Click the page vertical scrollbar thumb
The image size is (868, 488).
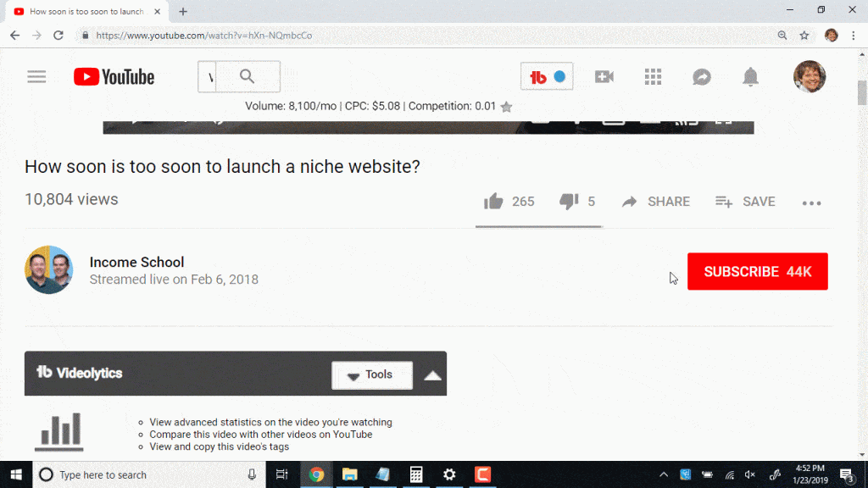[x=862, y=92]
